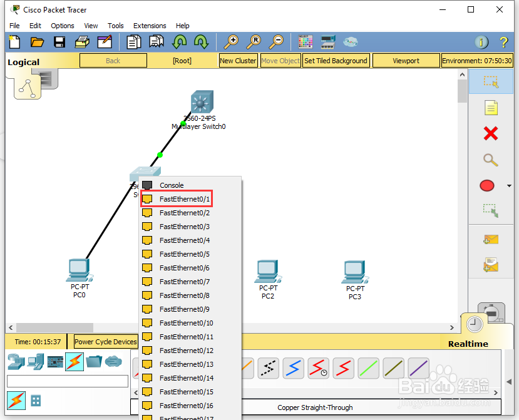Click the Redo arrow icon
This screenshot has width=519, height=420.
click(201, 43)
